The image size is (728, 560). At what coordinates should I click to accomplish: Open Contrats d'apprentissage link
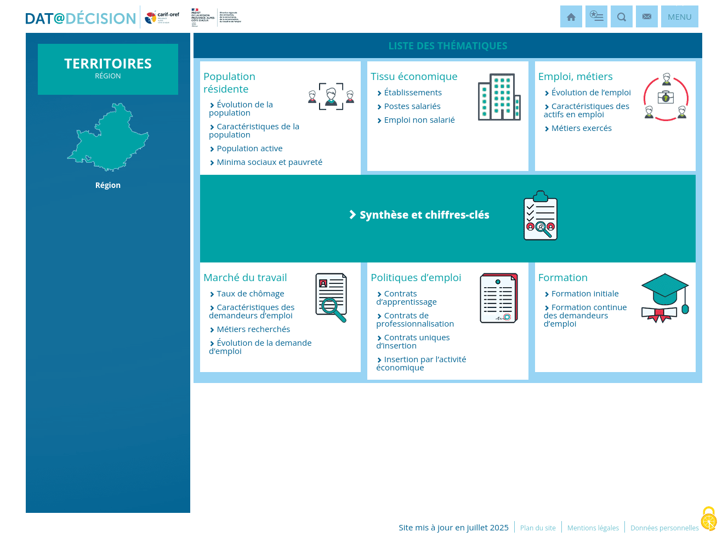406,298
